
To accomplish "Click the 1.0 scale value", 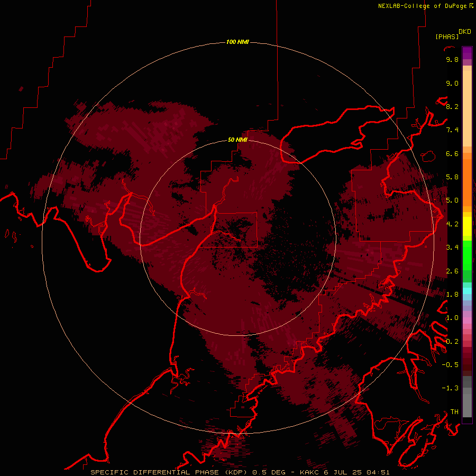I will 452,318.
